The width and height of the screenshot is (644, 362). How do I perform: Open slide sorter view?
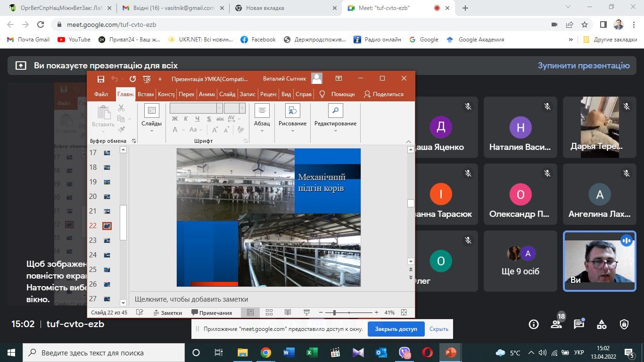[269, 313]
